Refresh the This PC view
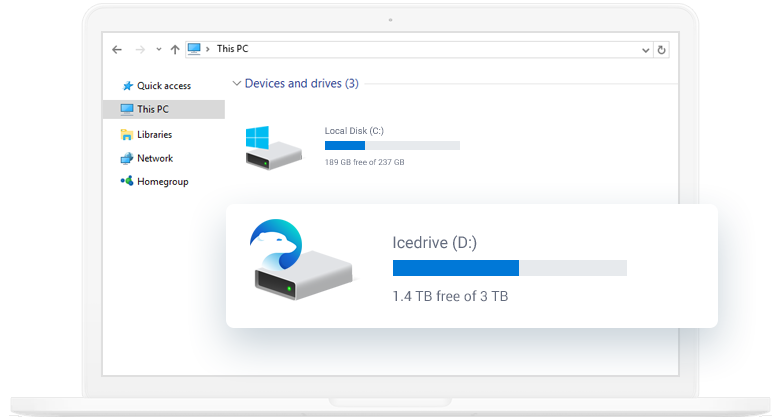Viewport: 772px width, 417px height. (x=661, y=50)
